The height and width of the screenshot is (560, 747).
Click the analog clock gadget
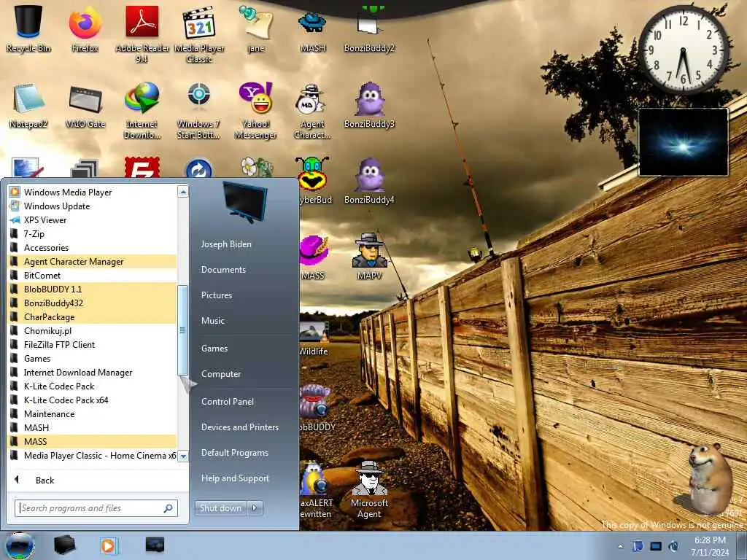[683, 50]
